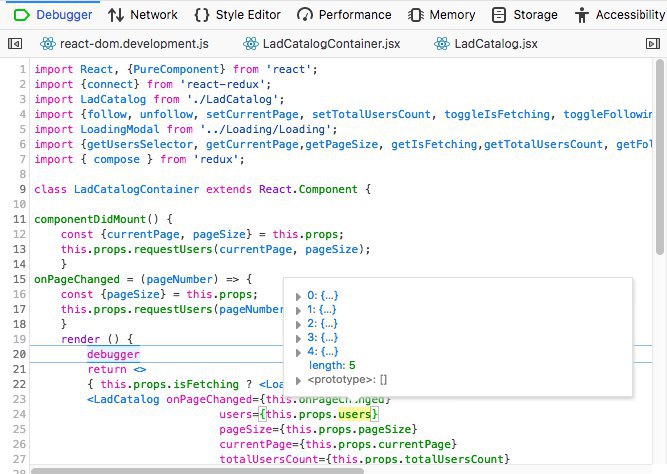Click line number 9 in the gutter

point(23,189)
